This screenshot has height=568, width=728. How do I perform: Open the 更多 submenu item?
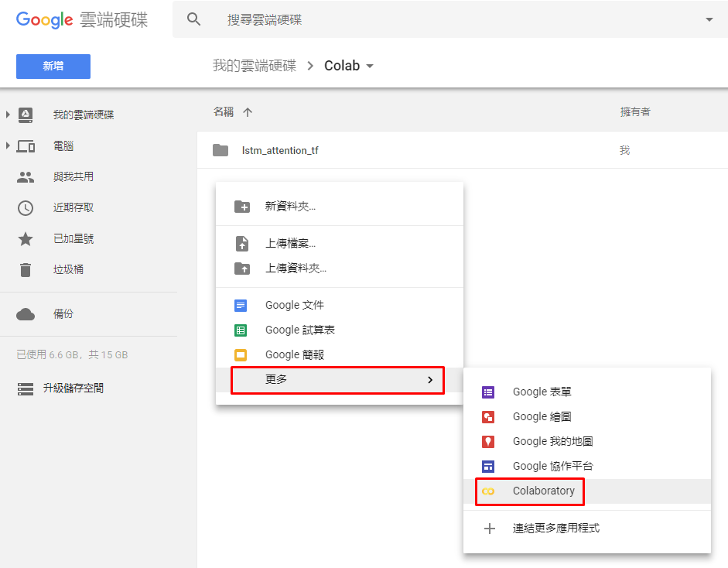click(337, 380)
